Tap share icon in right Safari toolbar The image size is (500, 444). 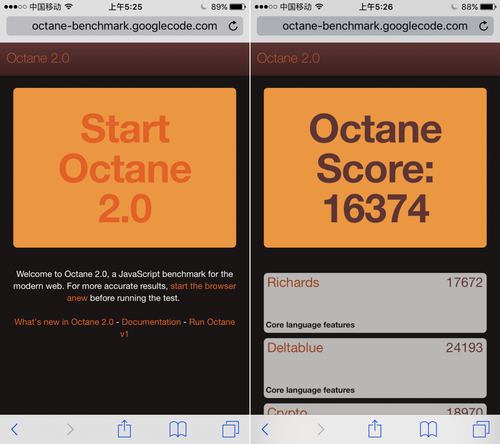(x=375, y=429)
